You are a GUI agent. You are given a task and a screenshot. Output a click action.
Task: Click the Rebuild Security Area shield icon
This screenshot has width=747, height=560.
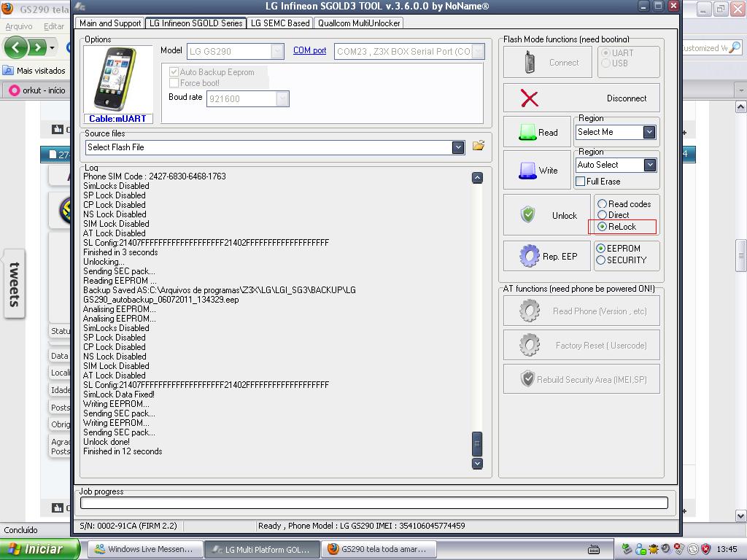pos(527,379)
